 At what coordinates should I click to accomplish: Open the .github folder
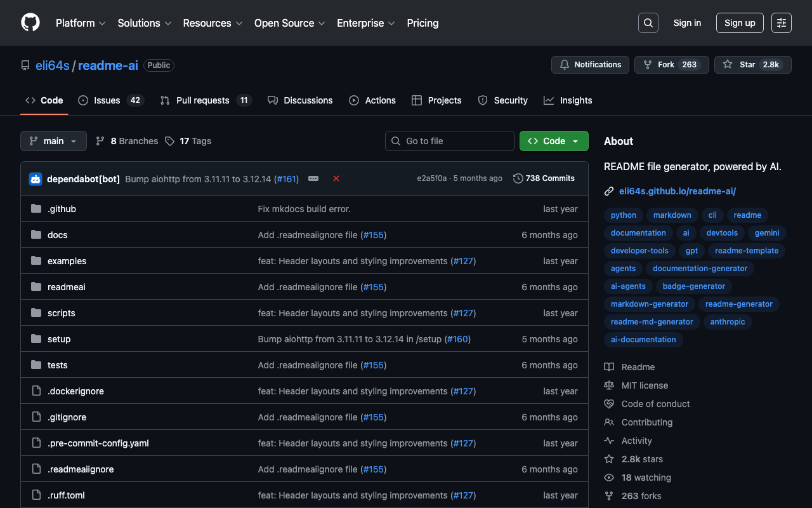[x=62, y=209]
